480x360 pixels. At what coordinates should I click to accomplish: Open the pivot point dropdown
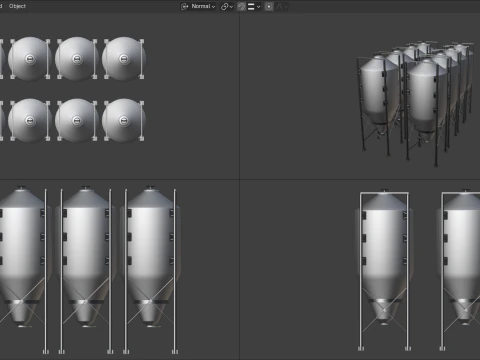pos(227,6)
